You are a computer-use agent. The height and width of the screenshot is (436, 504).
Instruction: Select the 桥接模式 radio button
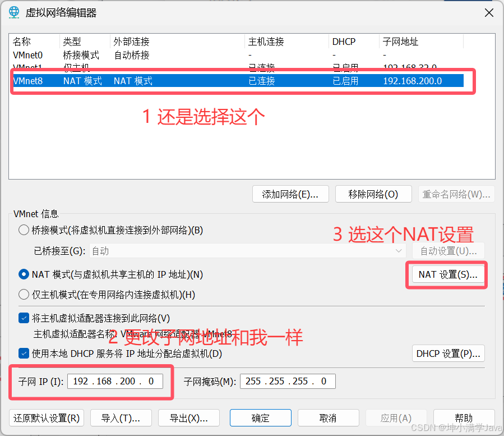24,230
